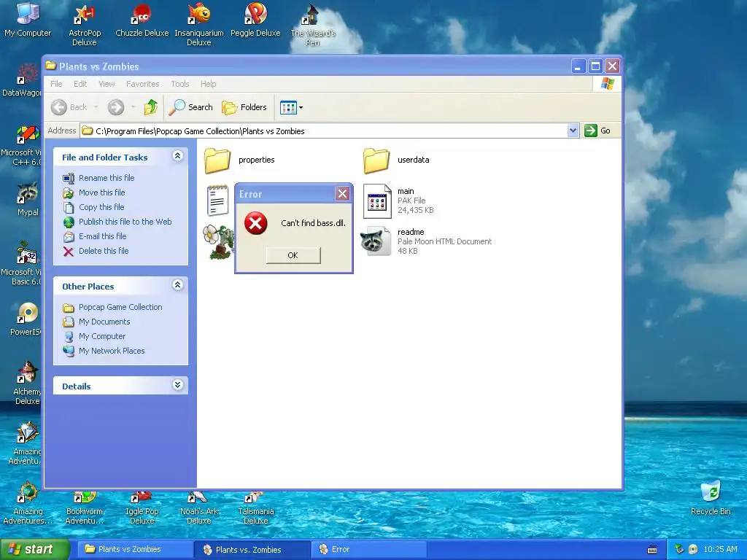Open the Forward history dropdown arrow
Viewport: 747px width, 560px height.
click(133, 107)
